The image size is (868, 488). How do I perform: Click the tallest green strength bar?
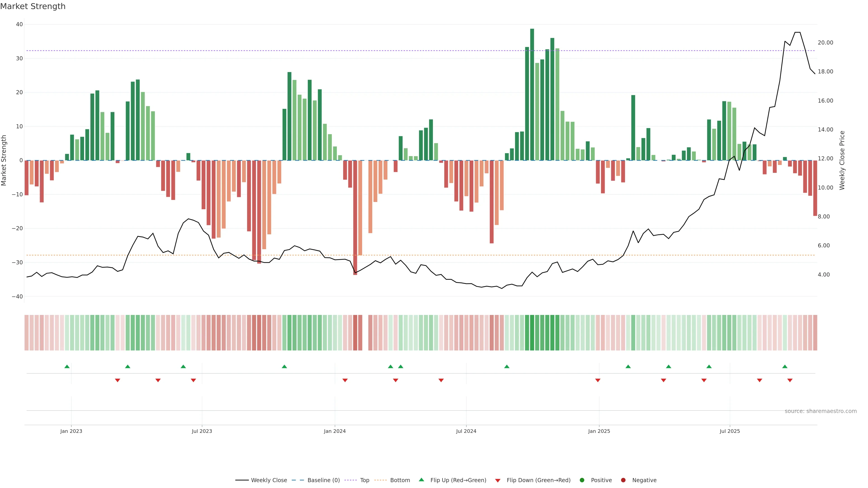pos(532,94)
